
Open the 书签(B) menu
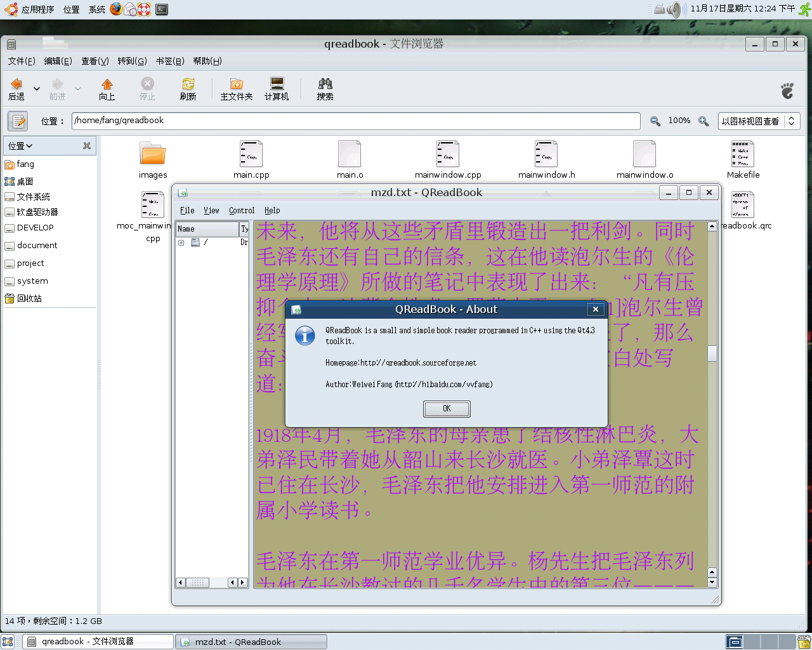coord(170,61)
